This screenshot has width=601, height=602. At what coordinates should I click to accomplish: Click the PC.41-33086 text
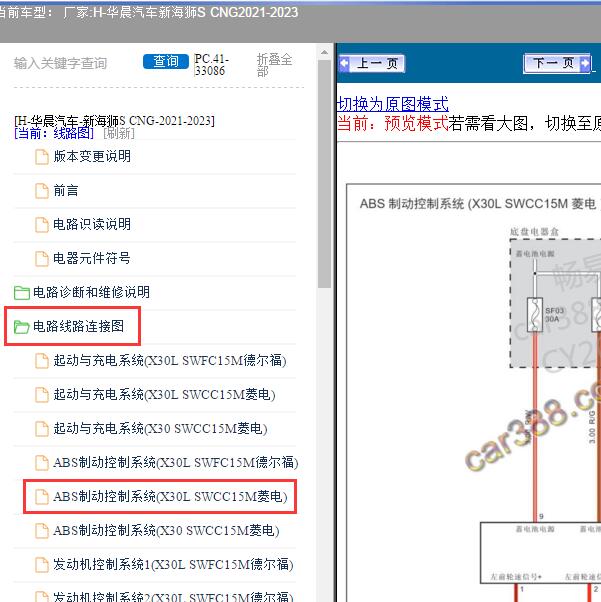(x=211, y=64)
